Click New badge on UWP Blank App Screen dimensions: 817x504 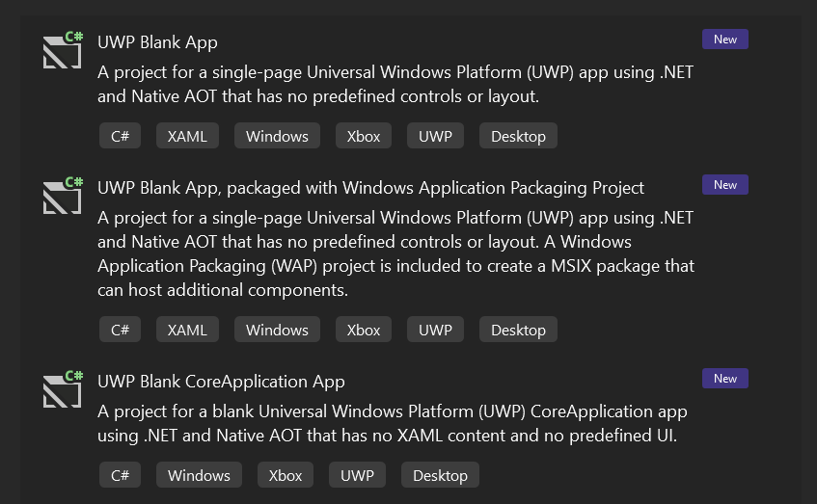725,40
